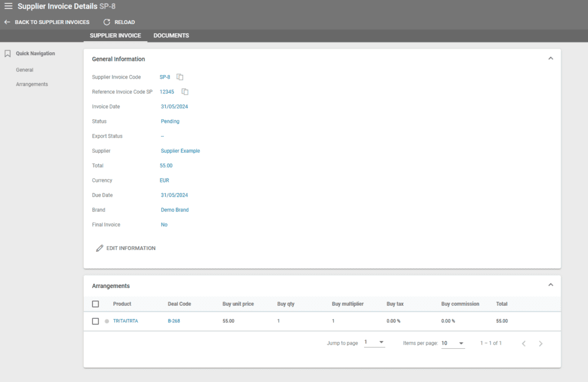Select the Supplier Invoice tab

coord(115,36)
